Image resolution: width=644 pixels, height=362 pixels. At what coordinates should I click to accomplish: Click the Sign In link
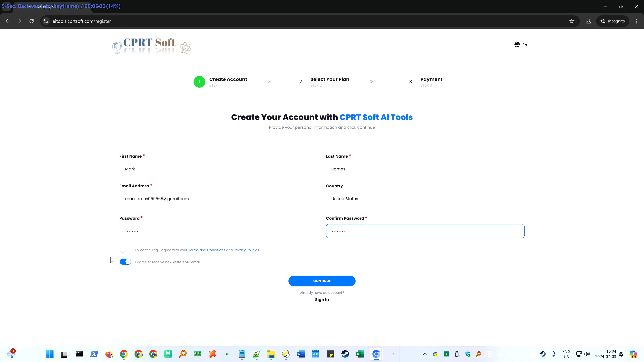(x=322, y=299)
